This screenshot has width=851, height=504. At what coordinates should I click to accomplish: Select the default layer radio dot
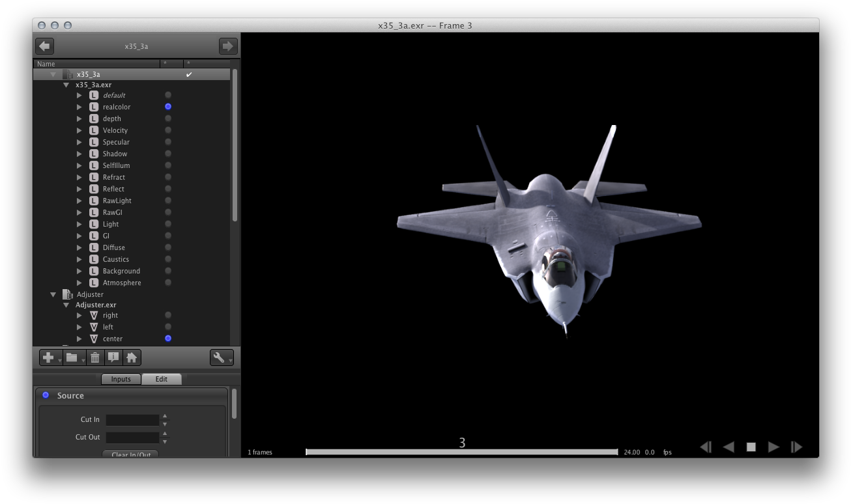(x=168, y=95)
